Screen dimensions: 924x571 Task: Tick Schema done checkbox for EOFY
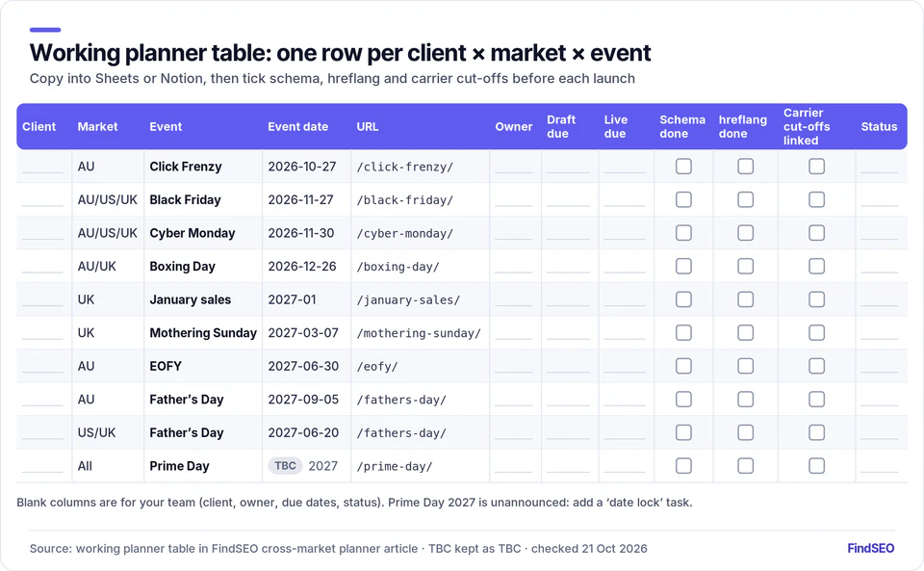(683, 366)
